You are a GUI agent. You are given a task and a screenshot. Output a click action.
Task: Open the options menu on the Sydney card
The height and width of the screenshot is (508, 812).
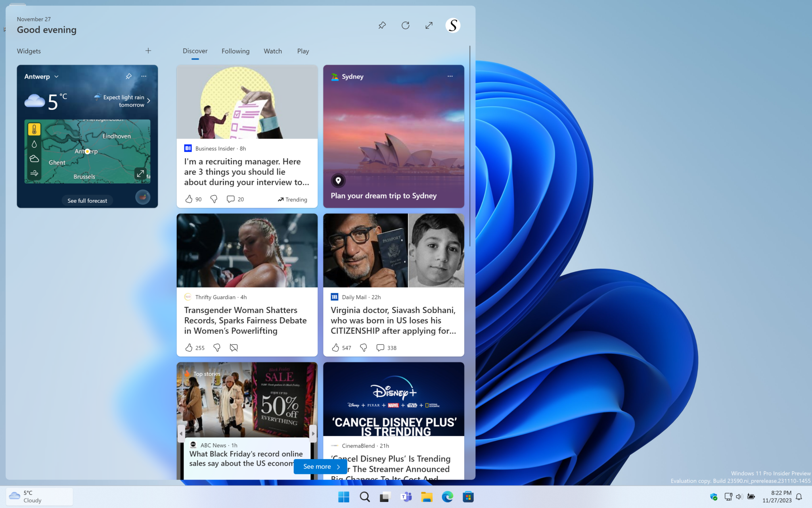pyautogui.click(x=450, y=76)
